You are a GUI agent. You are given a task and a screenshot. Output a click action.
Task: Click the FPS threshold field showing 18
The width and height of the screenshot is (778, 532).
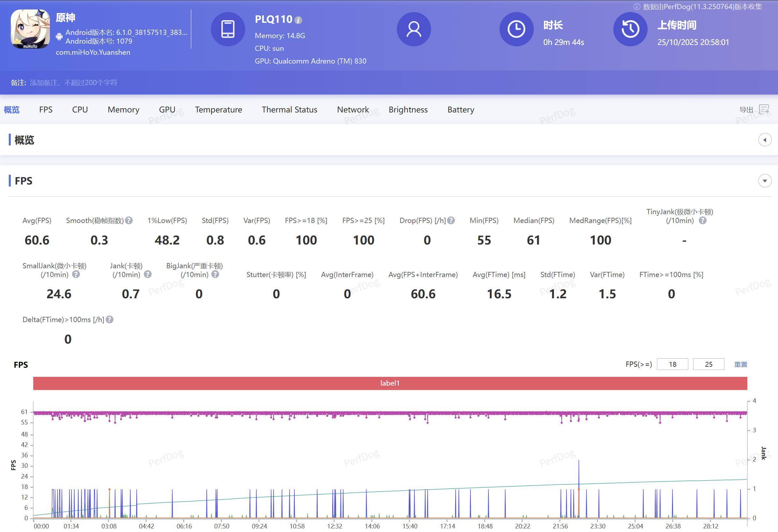coord(672,364)
